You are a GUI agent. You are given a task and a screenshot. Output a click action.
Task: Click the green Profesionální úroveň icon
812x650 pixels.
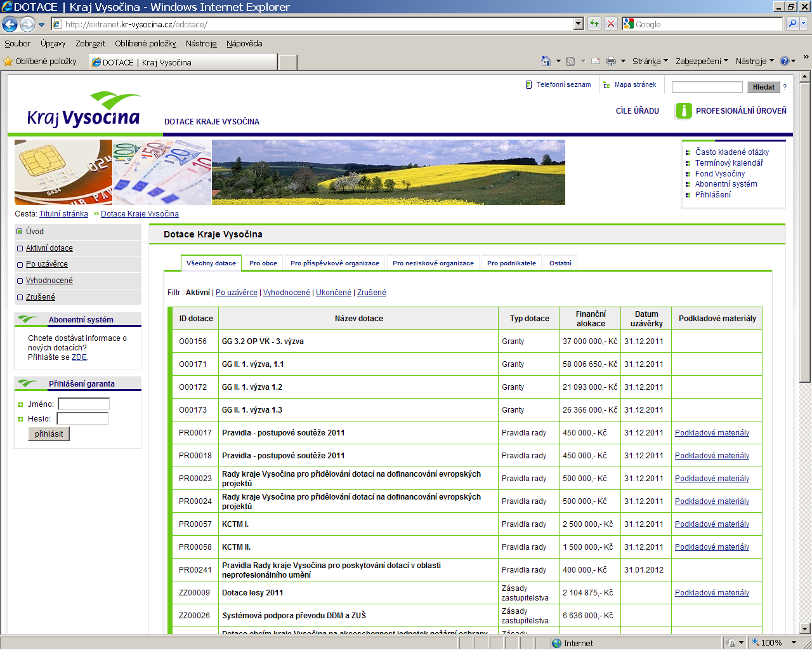coord(684,110)
